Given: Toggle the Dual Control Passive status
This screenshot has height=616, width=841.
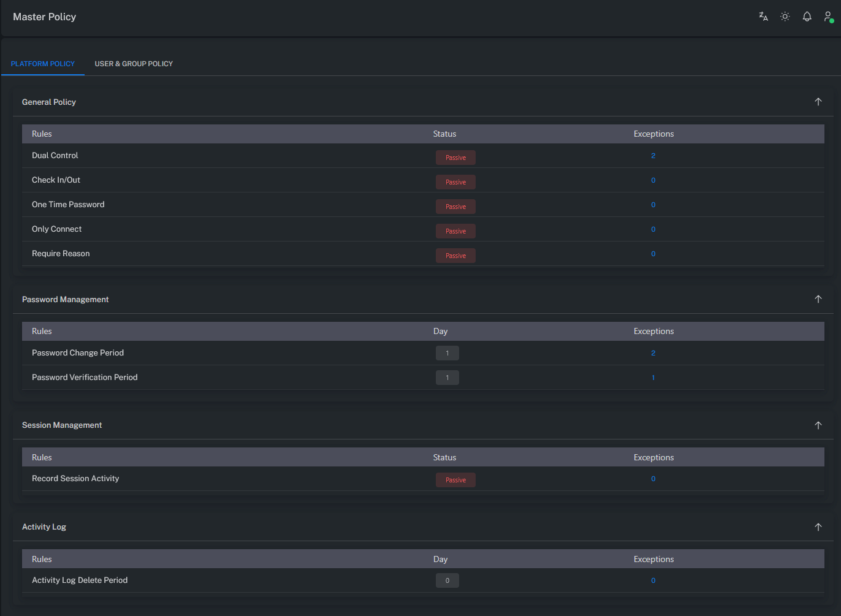Looking at the screenshot, I should click(455, 158).
